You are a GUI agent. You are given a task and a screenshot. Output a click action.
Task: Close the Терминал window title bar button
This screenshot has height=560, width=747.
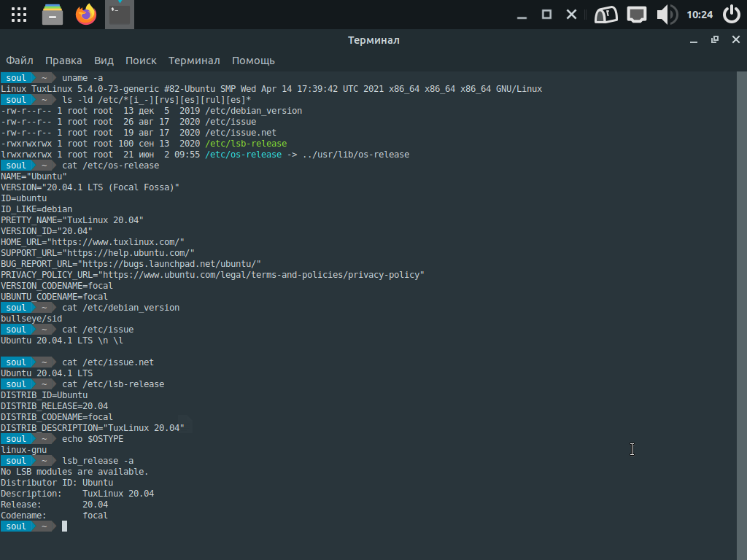click(736, 39)
